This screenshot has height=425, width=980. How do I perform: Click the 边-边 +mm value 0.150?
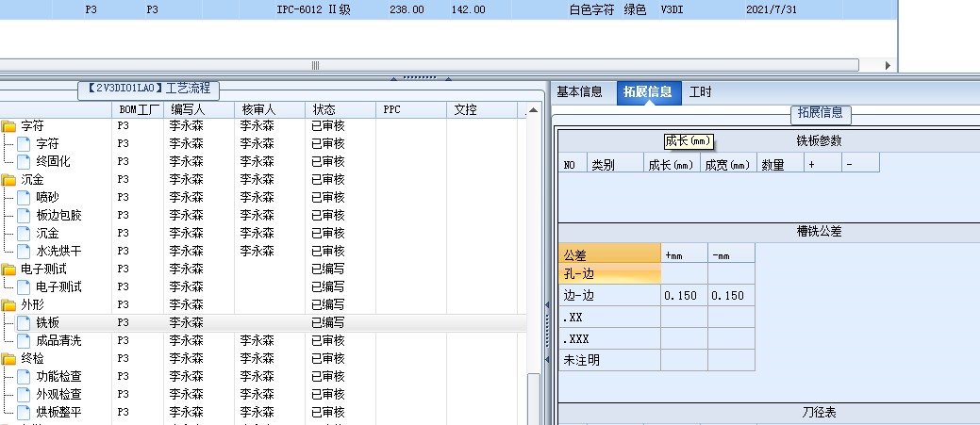tap(685, 296)
